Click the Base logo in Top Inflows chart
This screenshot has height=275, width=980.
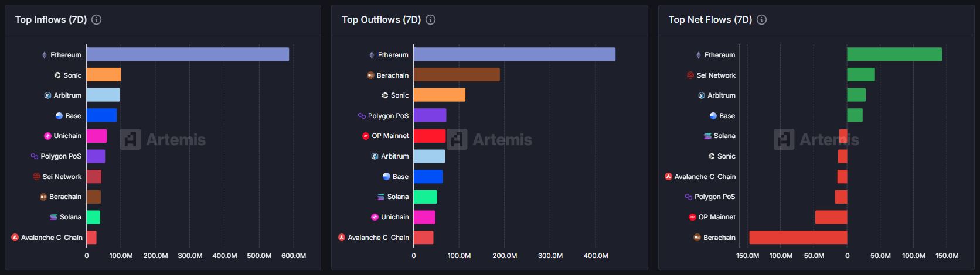(x=59, y=116)
